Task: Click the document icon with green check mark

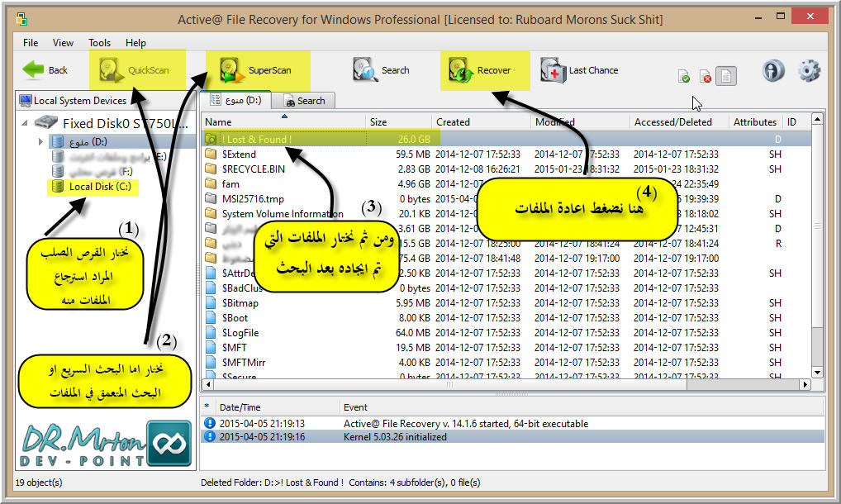Action: tap(684, 77)
